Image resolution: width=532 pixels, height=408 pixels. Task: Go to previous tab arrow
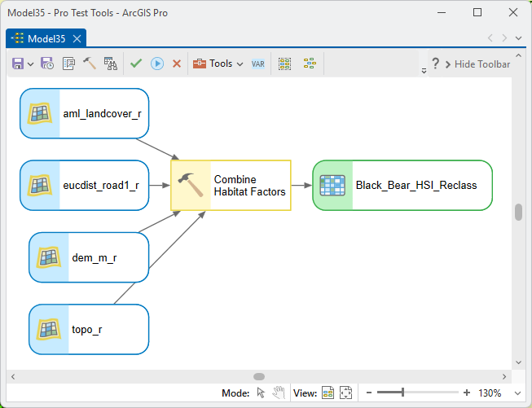(490, 38)
